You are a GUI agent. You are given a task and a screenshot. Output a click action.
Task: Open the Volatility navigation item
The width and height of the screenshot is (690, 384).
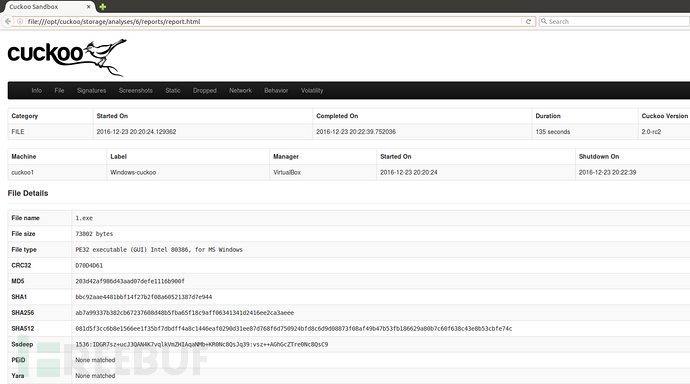(312, 90)
